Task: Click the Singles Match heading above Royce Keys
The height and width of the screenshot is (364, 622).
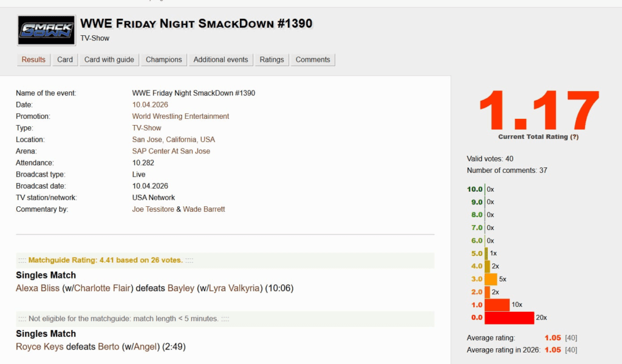Action: 46,334
